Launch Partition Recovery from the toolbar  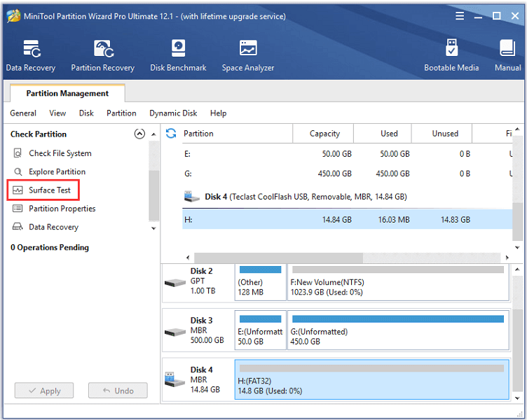102,55
